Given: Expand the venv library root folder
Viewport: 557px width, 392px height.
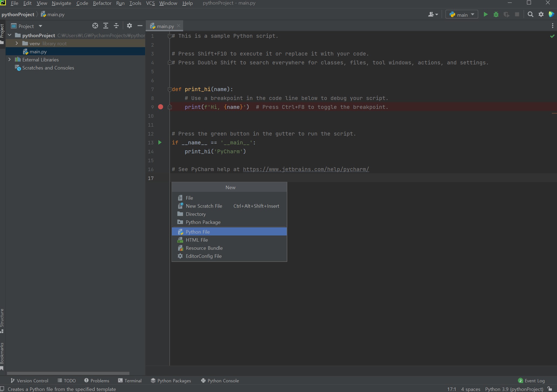Looking at the screenshot, I should tap(17, 43).
